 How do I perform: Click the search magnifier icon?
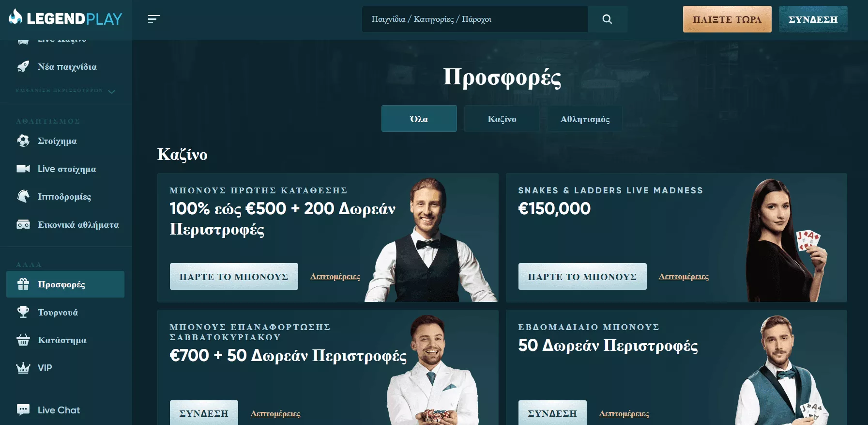tap(607, 19)
